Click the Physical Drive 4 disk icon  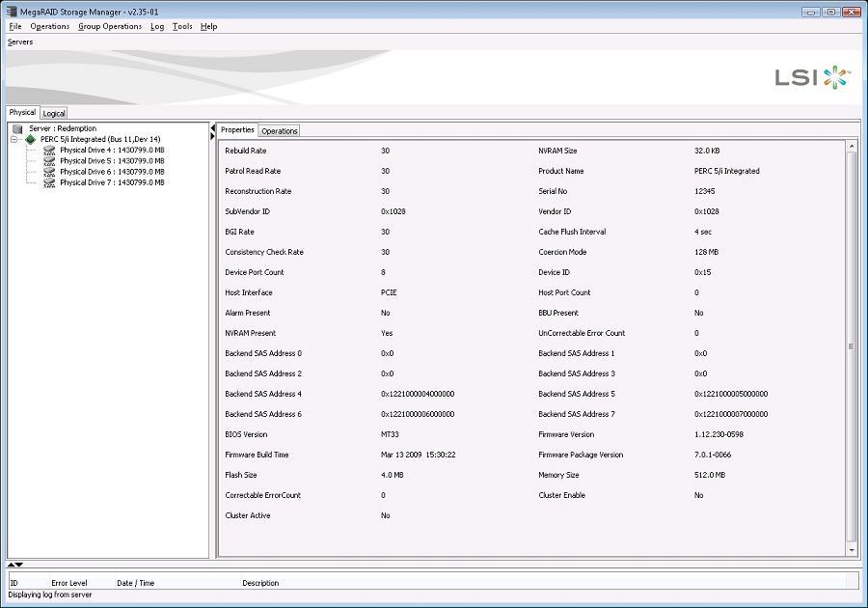[x=49, y=150]
